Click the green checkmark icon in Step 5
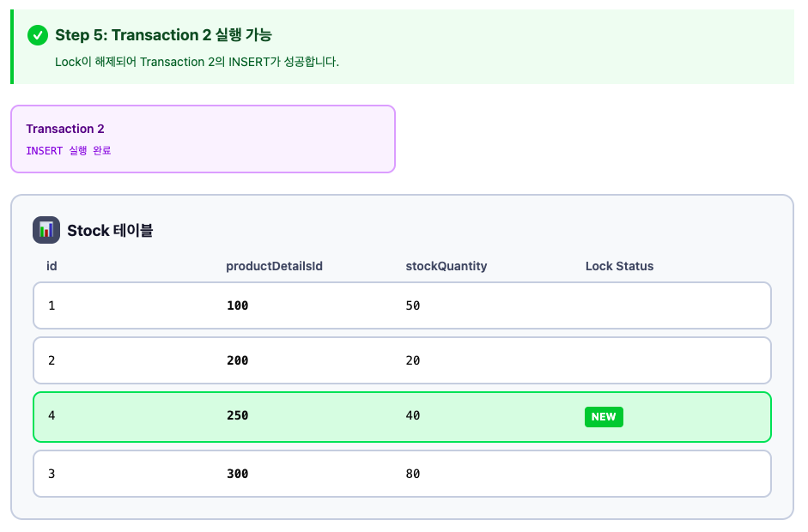Screen dimensions: 808x532 38,35
